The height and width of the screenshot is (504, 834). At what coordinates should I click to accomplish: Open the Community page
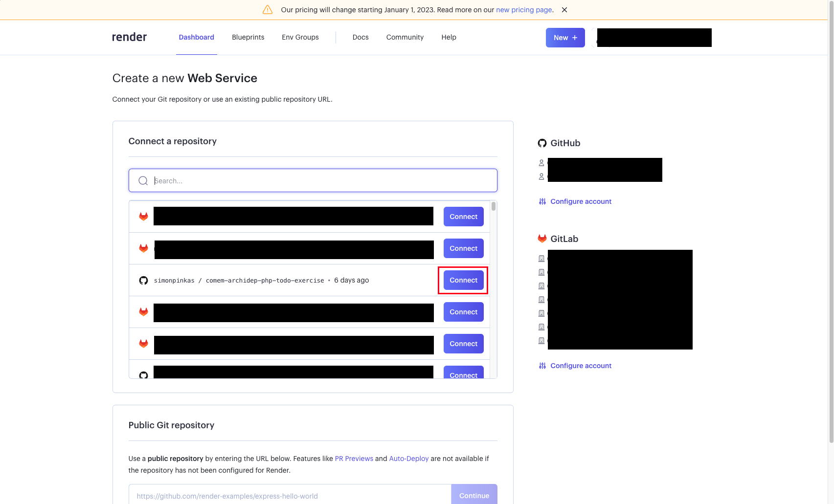405,37
